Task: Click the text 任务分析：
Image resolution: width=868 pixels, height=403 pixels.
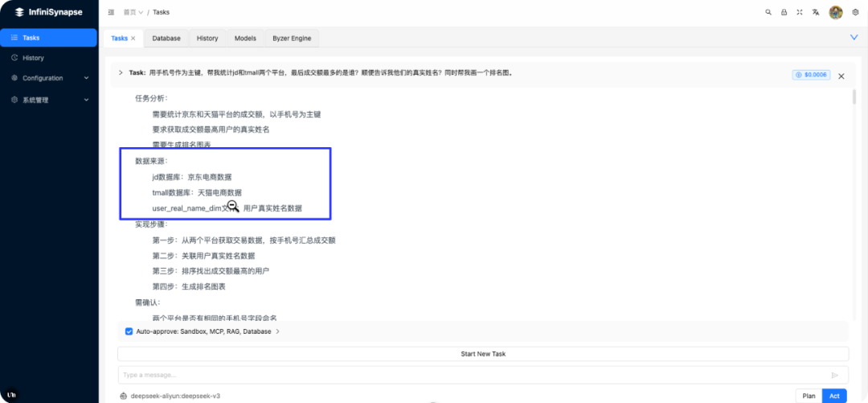Action: (152, 99)
